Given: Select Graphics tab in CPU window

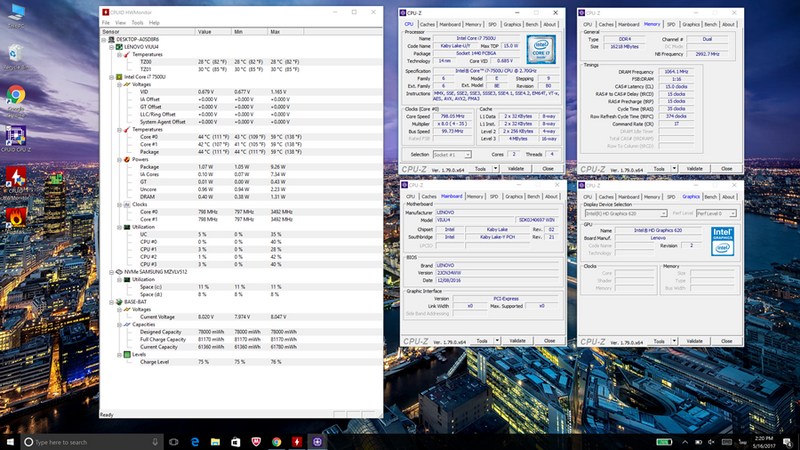Looking at the screenshot, I should tap(512, 24).
